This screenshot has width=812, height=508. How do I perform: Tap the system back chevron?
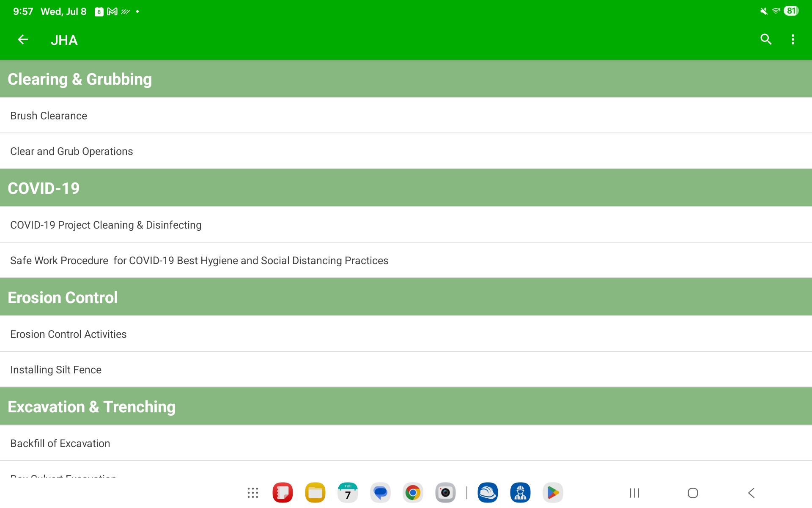click(752, 493)
